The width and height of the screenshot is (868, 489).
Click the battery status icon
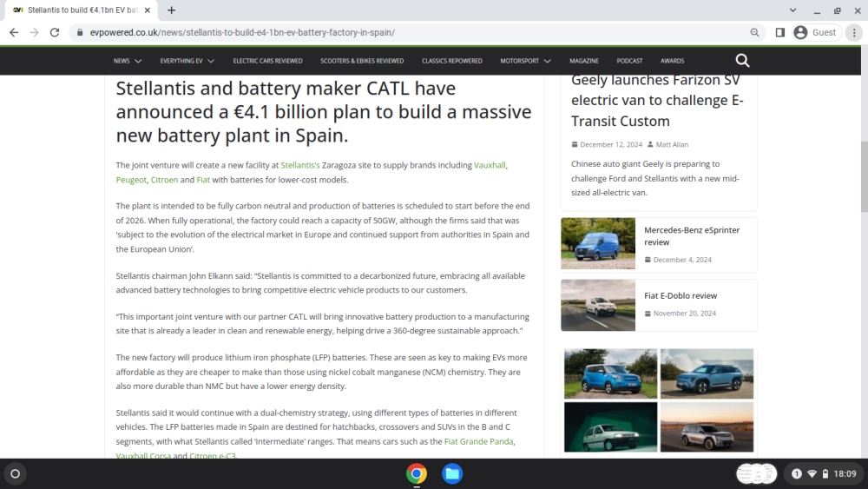pyautogui.click(x=825, y=473)
